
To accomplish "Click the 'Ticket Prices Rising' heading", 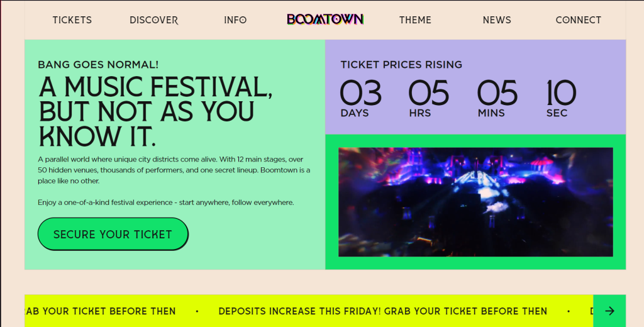I will [401, 65].
